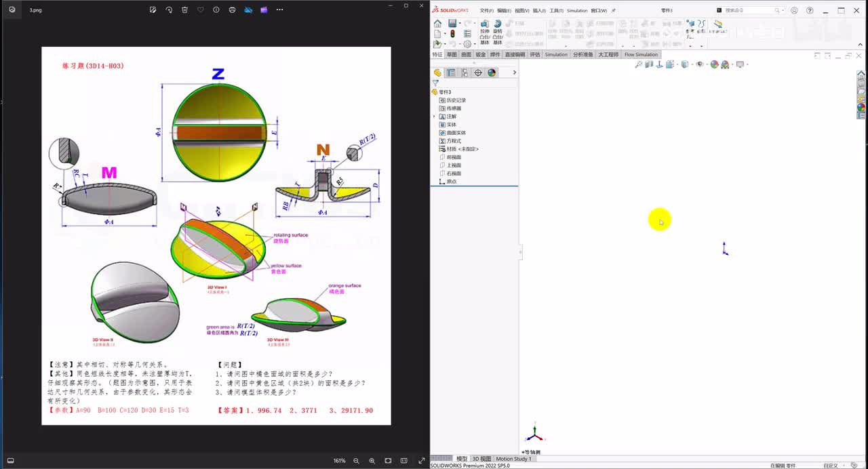This screenshot has height=469, width=868.
Task: Click 拉伸凸台/基体 extrude boss tool
Action: coord(485,32)
